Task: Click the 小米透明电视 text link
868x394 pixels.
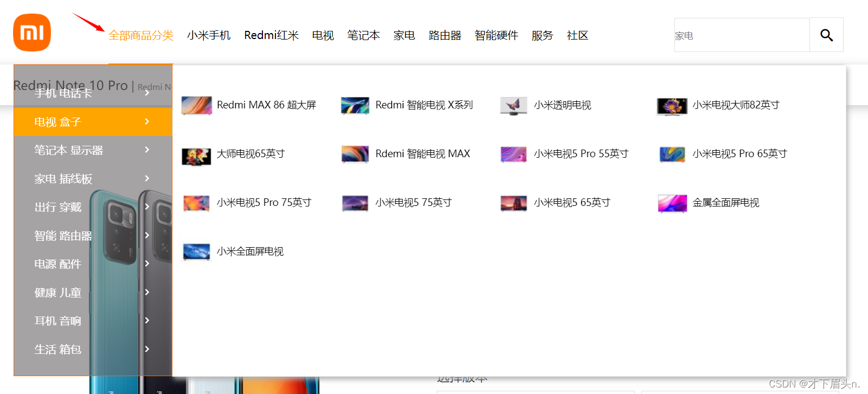Action: click(x=562, y=105)
